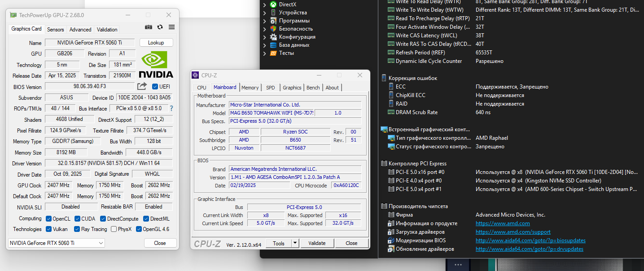Click the BIOS Version field 98.06.39.40.F3
The width and height of the screenshot is (644, 271).
point(90,86)
